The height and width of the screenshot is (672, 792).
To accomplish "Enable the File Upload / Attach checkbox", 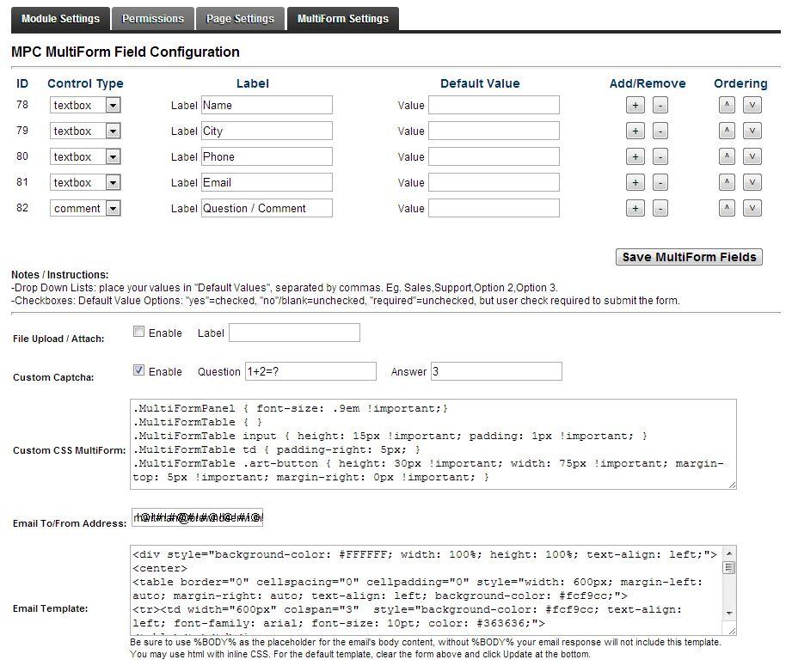I will [138, 332].
